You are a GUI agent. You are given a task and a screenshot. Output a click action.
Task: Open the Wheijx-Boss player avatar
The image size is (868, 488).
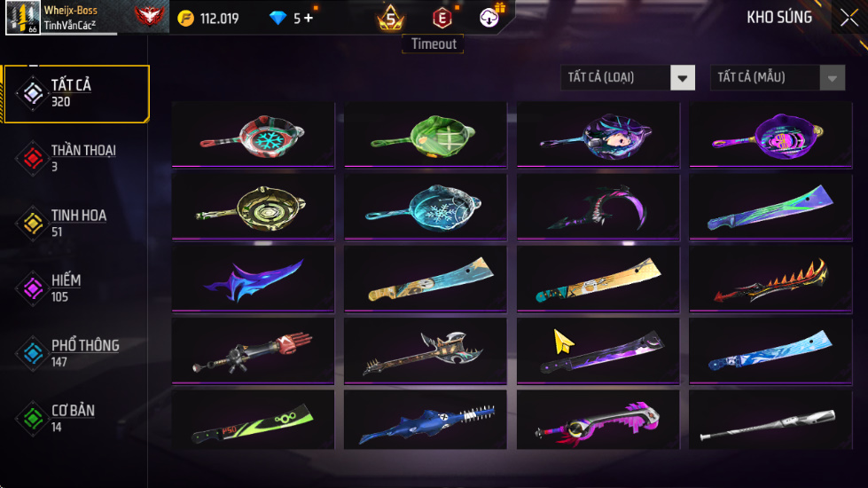pos(23,17)
